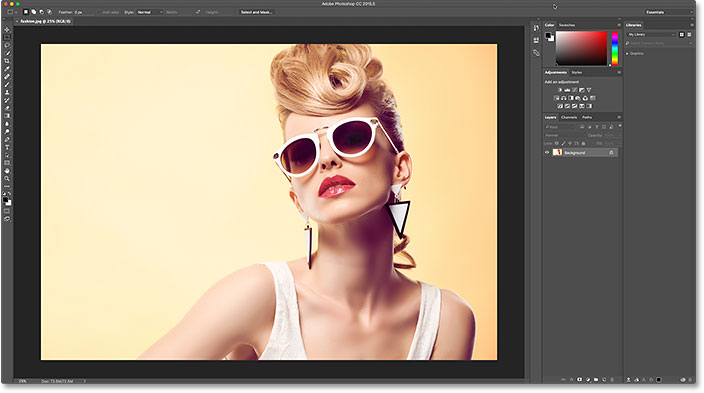Select the Gradient tool
The image size is (704, 393).
coord(7,116)
